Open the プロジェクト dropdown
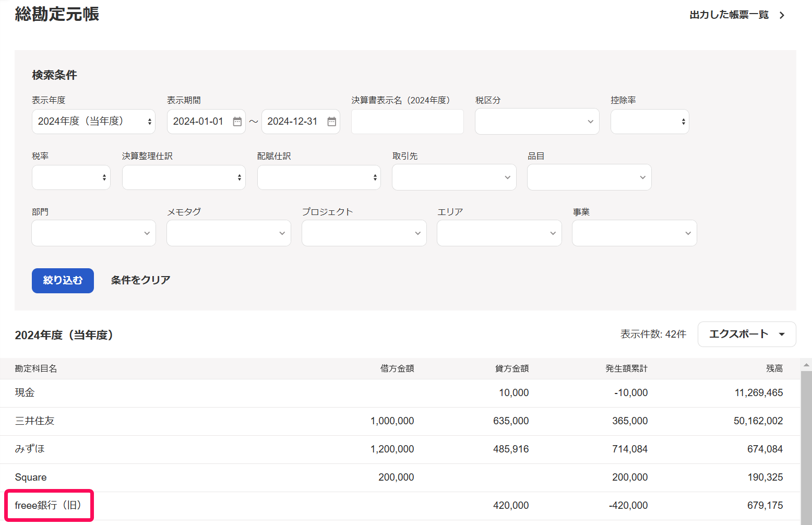Viewport: 812px width, 525px height. coord(364,233)
